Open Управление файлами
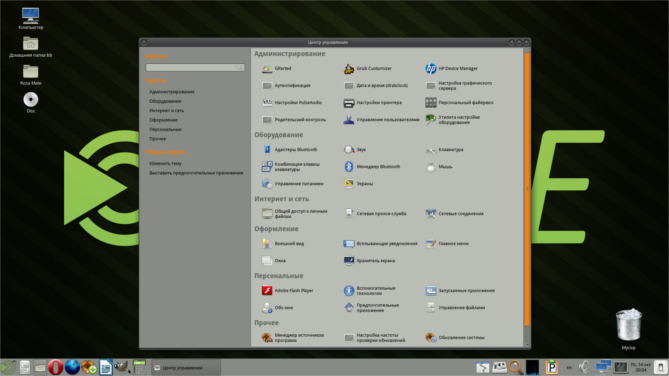669x376 pixels. point(455,307)
